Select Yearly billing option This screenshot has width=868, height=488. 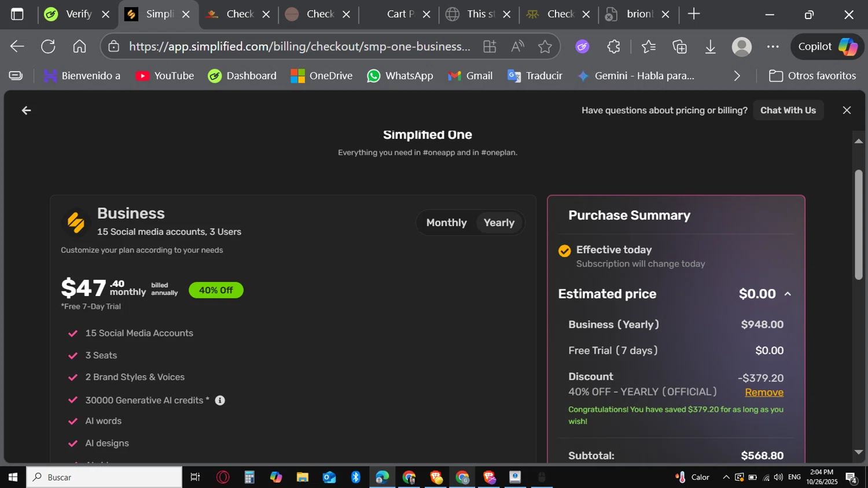499,223
